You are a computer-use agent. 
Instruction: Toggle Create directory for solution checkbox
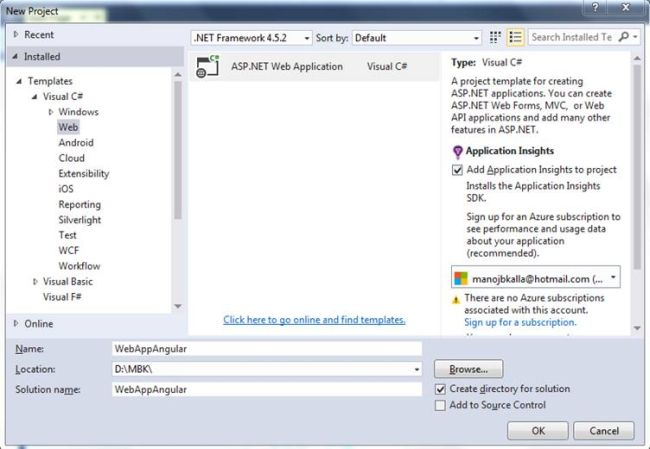pyautogui.click(x=440, y=389)
